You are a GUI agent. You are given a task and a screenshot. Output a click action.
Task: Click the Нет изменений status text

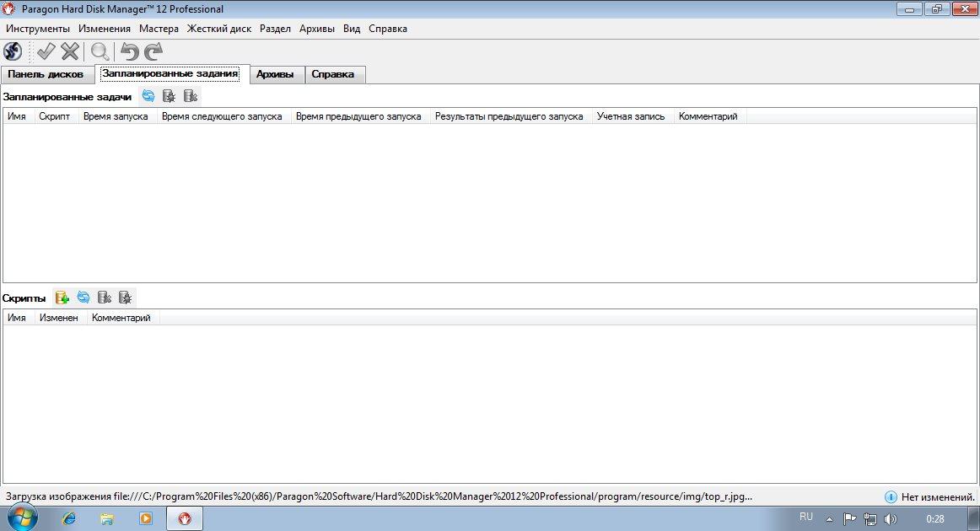[938, 497]
